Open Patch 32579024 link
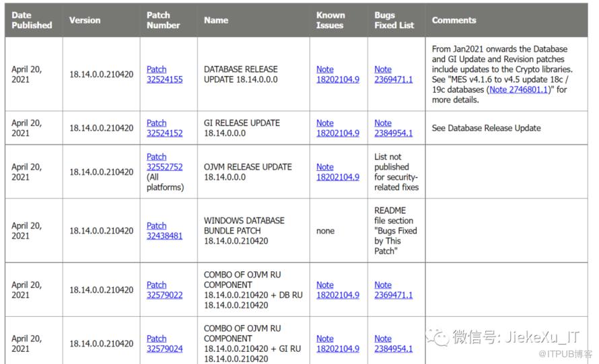This screenshot has height=364, width=599. (x=165, y=343)
